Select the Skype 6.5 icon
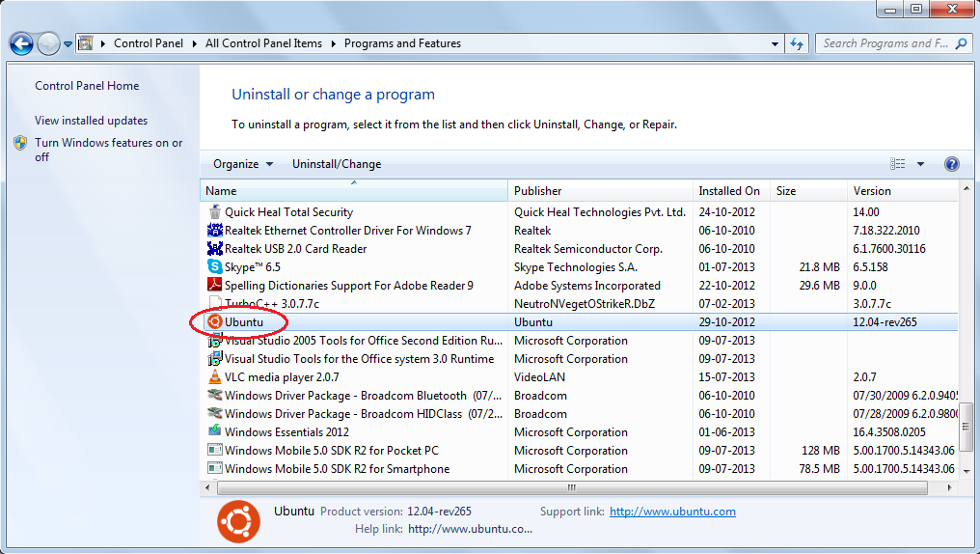 pos(214,266)
